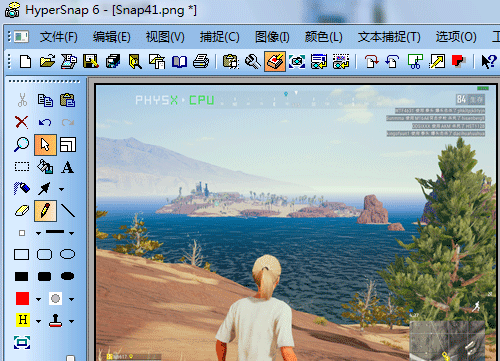Viewport: 500px width, 361px height.
Task: Click the context help question arrow icon
Action: tap(489, 62)
